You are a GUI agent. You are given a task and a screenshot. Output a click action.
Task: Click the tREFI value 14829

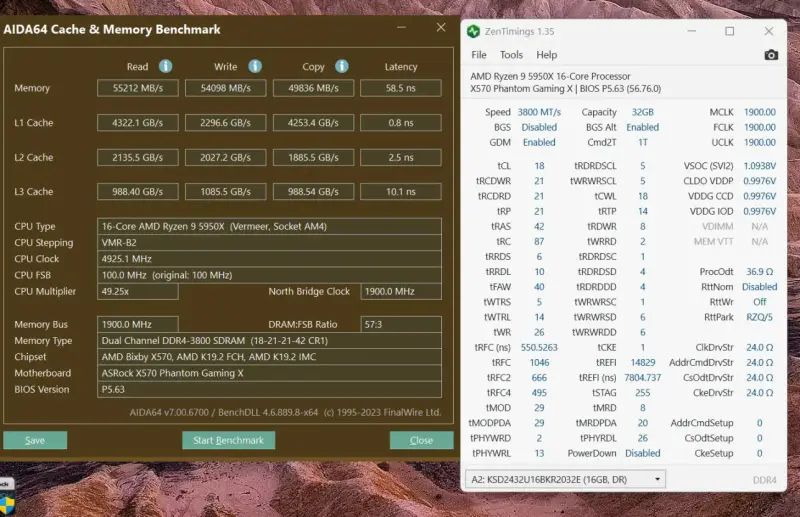click(x=642, y=362)
